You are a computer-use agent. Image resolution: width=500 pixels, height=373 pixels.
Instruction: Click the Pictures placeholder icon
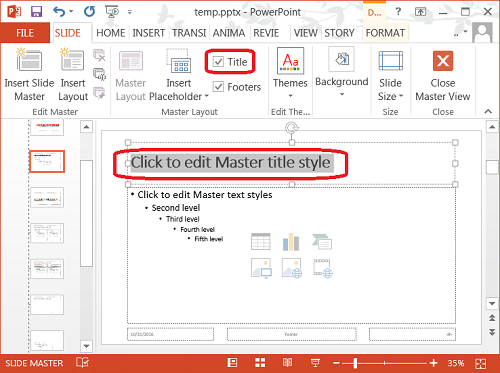(261, 268)
